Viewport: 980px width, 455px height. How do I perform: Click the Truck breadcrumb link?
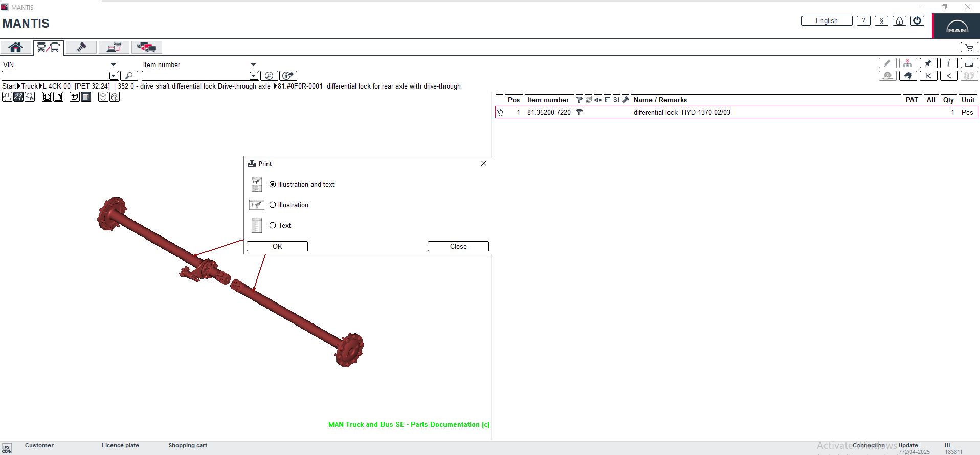pyautogui.click(x=30, y=86)
